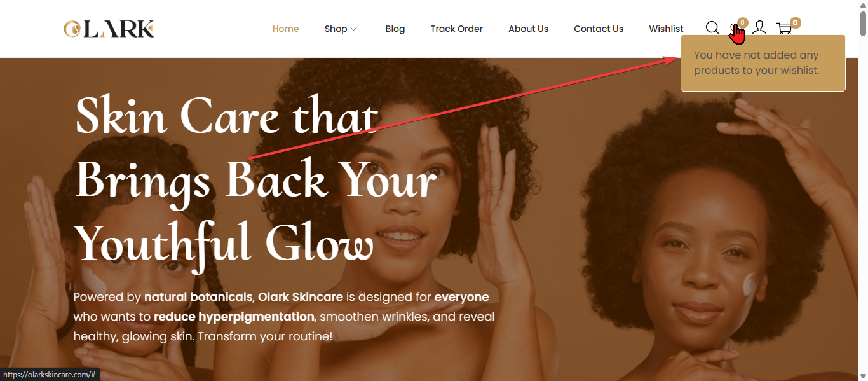Open the Blog page link
868x381 pixels.
tap(395, 29)
